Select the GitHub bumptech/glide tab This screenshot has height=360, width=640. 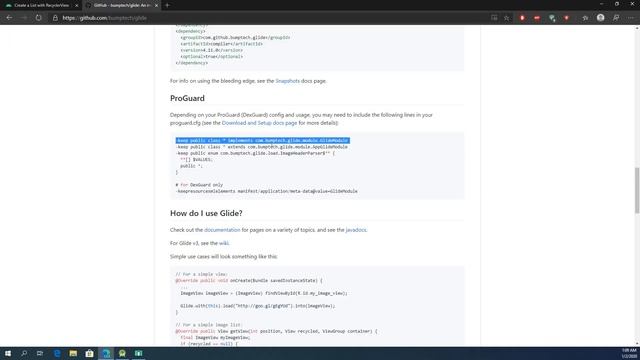[122, 5]
